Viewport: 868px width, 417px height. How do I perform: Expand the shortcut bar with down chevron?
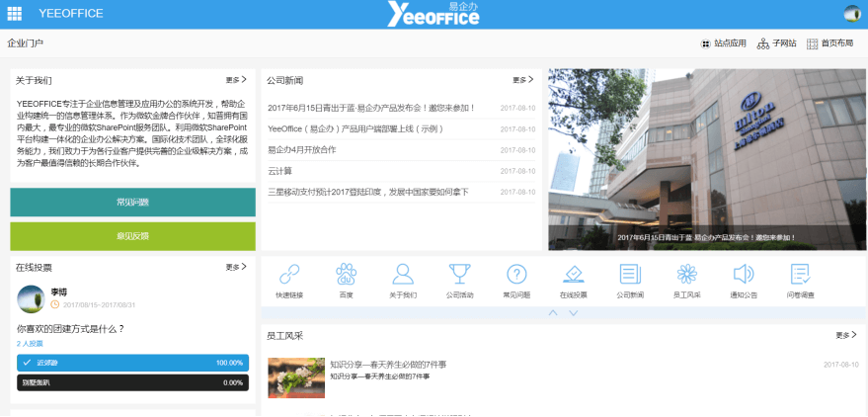tap(574, 313)
